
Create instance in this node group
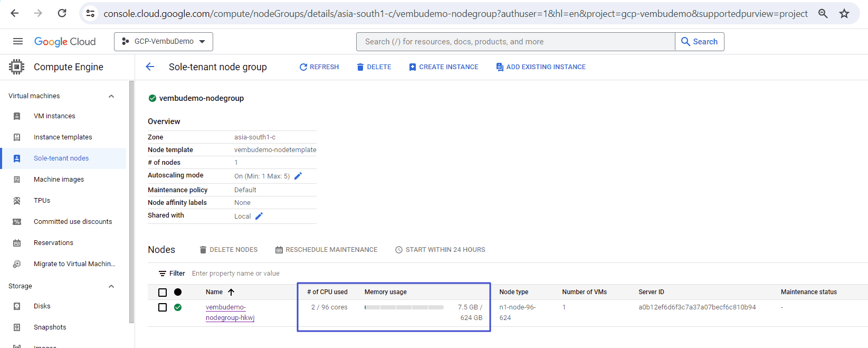coord(444,67)
